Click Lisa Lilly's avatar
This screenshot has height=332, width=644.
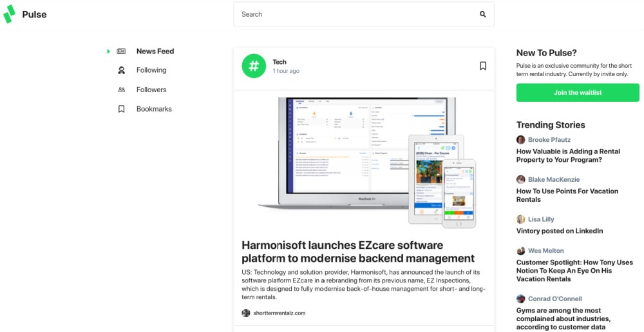tap(521, 219)
